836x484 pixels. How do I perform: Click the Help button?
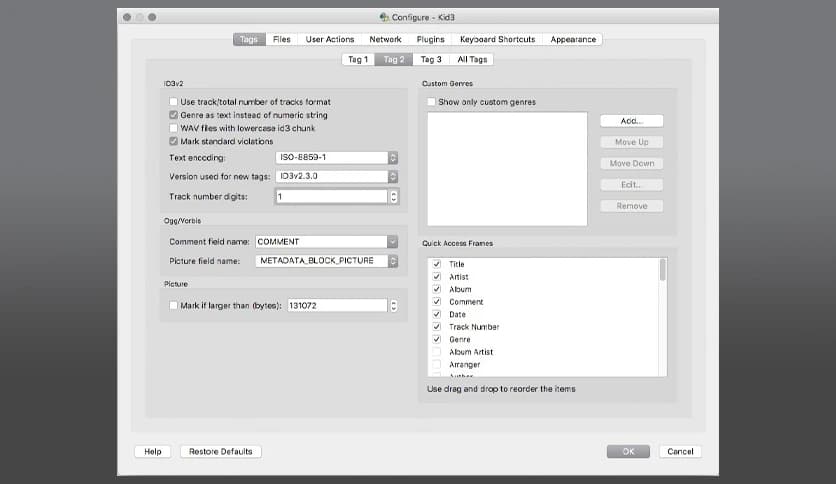click(x=152, y=451)
